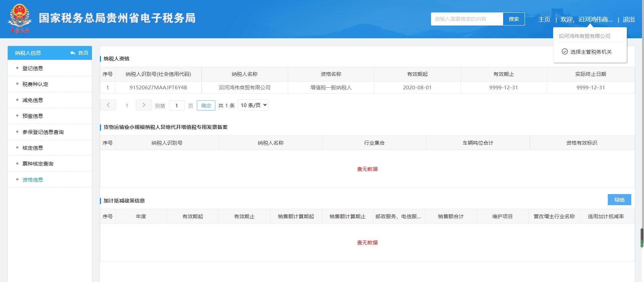This screenshot has width=644, height=282.
Task: Click the search content input field
Action: (467, 19)
